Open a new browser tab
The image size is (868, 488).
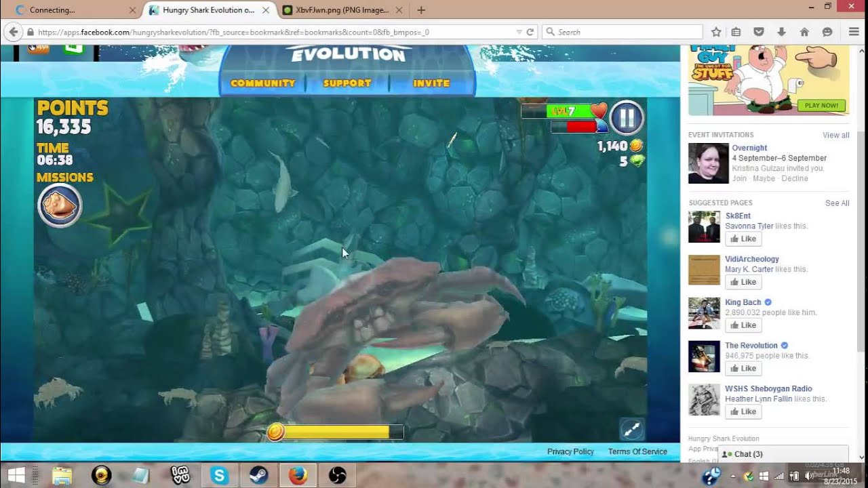421,10
